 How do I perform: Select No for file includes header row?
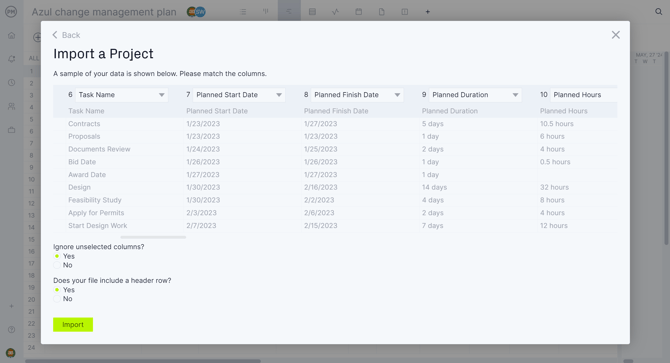click(x=57, y=299)
